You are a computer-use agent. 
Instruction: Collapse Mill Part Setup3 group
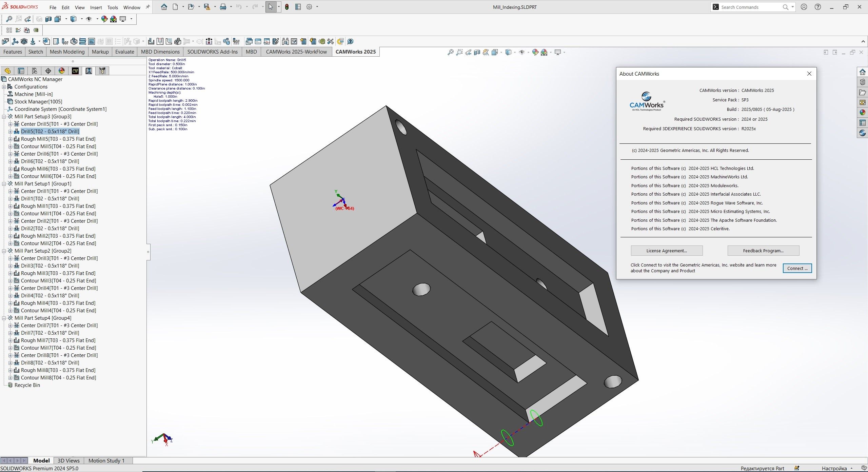3,116
